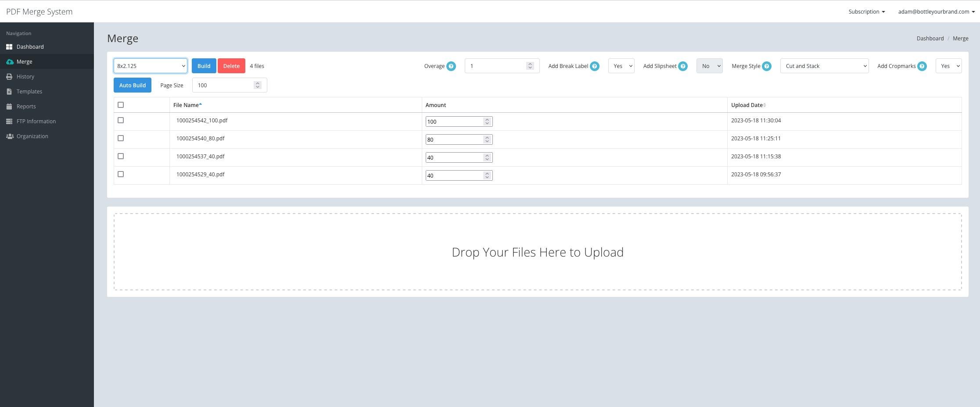Image resolution: width=980 pixels, height=407 pixels.
Task: Click file name 1000254529_40.pdf
Action: point(200,175)
